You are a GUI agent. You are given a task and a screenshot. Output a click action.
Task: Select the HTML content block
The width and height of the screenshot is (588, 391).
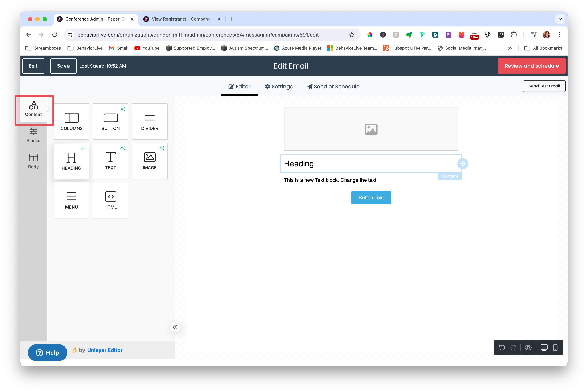[x=110, y=200]
